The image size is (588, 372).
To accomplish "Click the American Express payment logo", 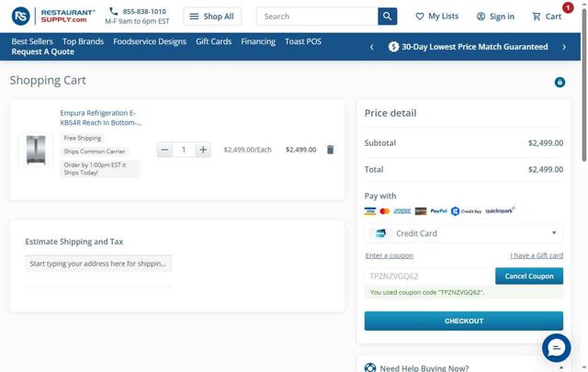I will [402, 211].
